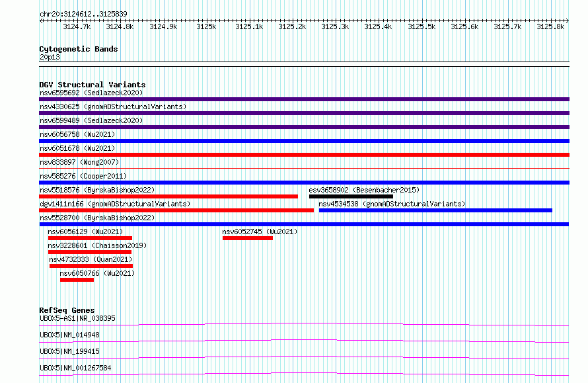Open UBOX5-AS1|NR_038395 gene label
Image resolution: width=588 pixels, height=383 pixels.
[77, 318]
